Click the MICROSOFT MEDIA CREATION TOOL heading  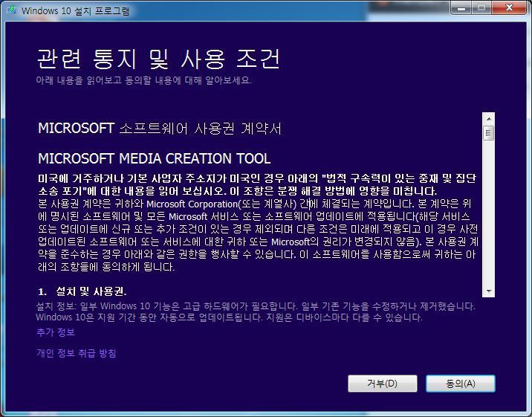click(155, 158)
